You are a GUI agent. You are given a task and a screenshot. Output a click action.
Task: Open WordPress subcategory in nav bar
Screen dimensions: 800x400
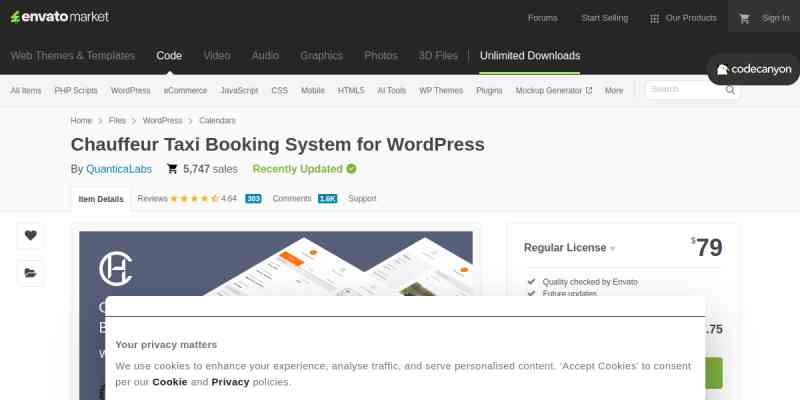tap(131, 90)
